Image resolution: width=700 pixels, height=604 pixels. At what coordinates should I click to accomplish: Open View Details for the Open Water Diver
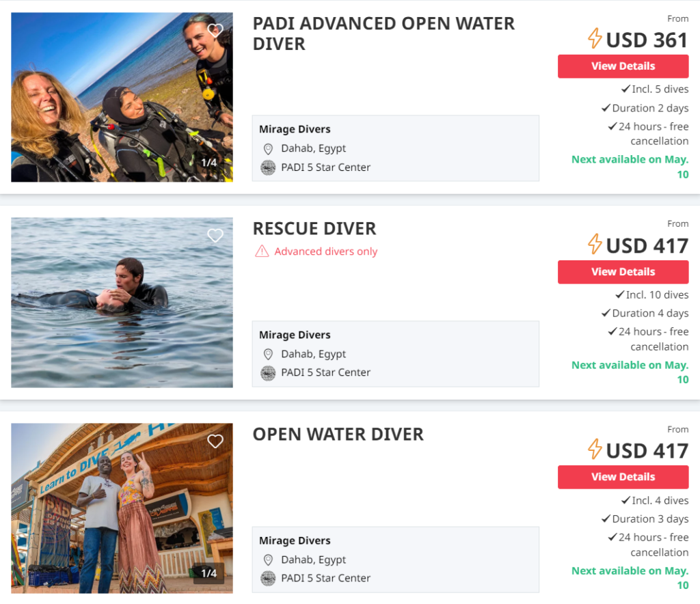click(623, 477)
